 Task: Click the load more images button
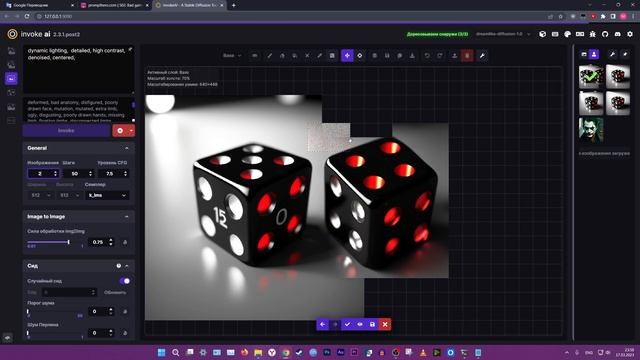click(604, 153)
